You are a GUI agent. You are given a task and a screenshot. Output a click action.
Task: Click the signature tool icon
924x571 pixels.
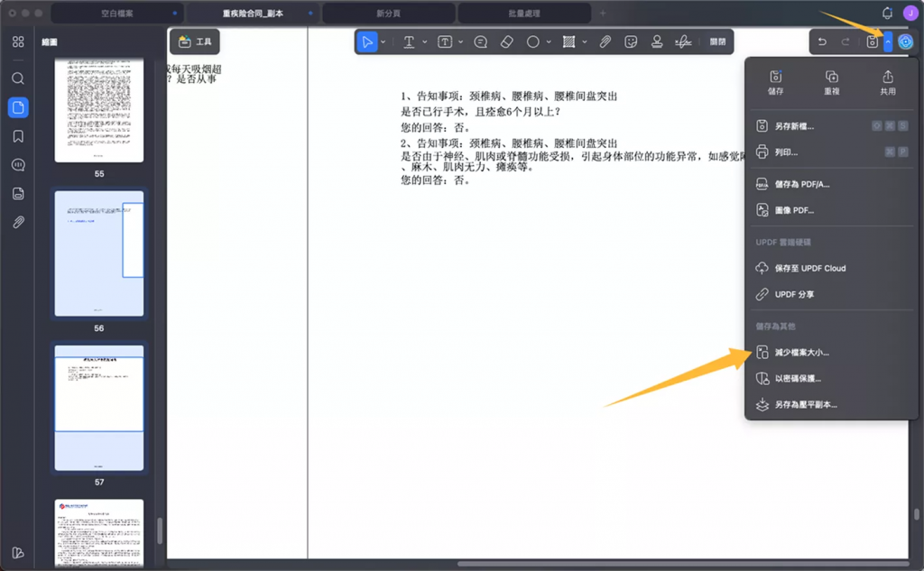[x=683, y=41]
